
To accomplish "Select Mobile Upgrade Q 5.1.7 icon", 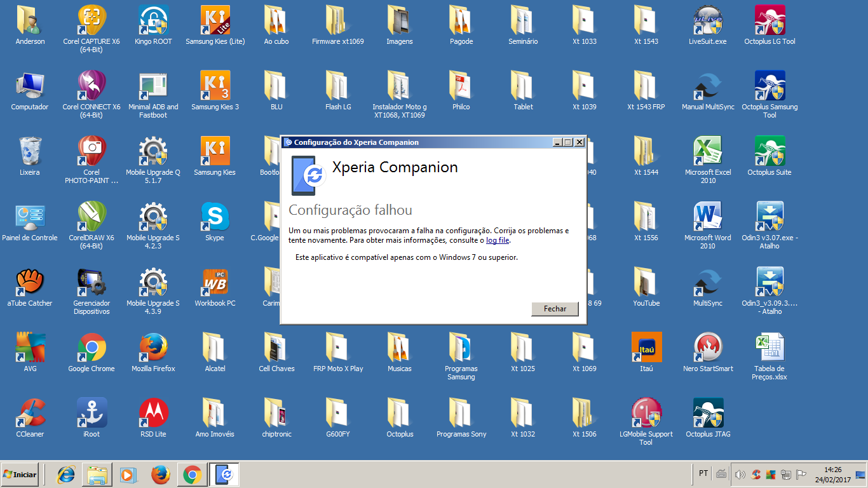I will tap(153, 151).
